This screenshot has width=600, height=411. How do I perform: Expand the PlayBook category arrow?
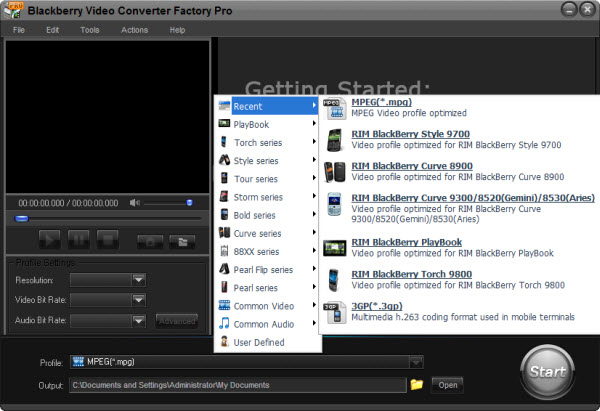(314, 123)
